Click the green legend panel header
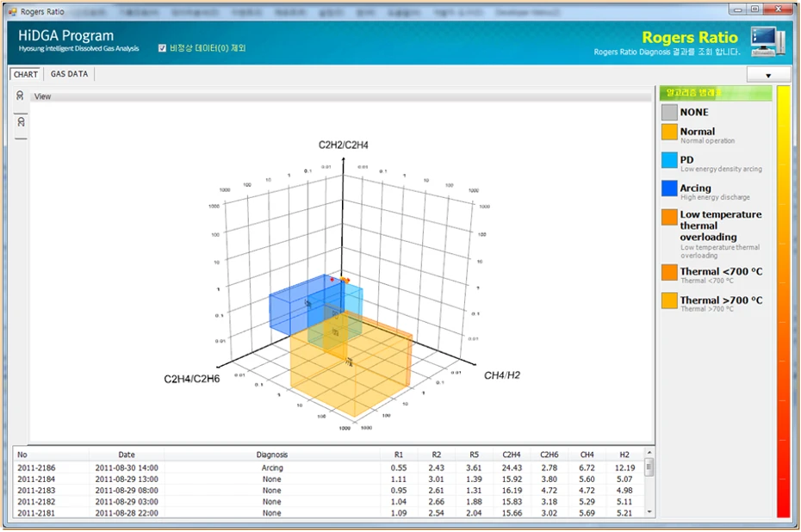The image size is (801, 532). tap(716, 93)
